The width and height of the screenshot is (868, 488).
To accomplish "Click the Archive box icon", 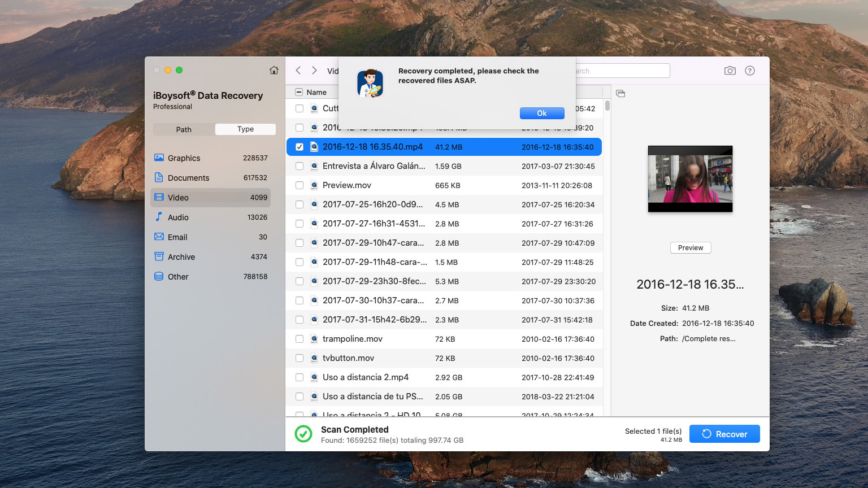I will pos(159,256).
